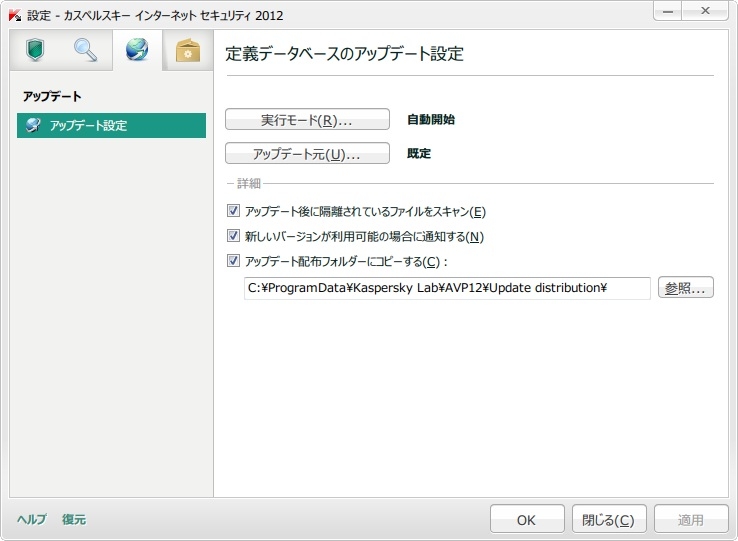The height and width of the screenshot is (541, 738).
Task: Click the 既定 status text
Action: [419, 153]
